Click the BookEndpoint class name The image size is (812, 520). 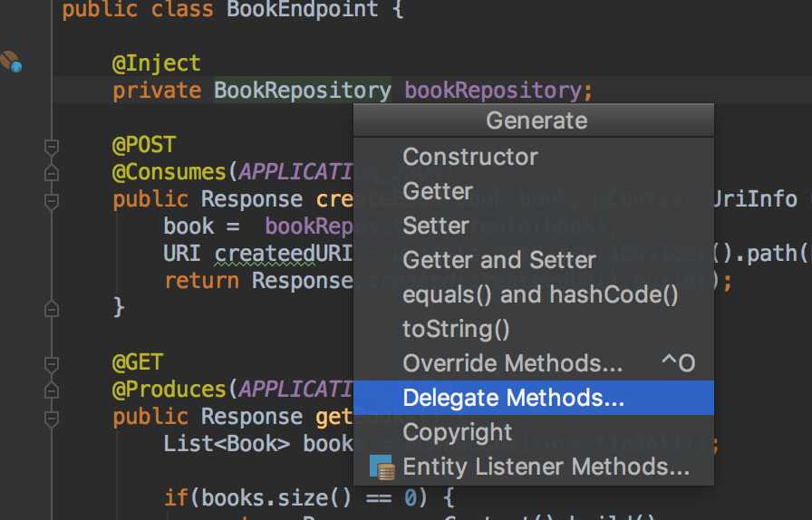pyautogui.click(x=303, y=9)
